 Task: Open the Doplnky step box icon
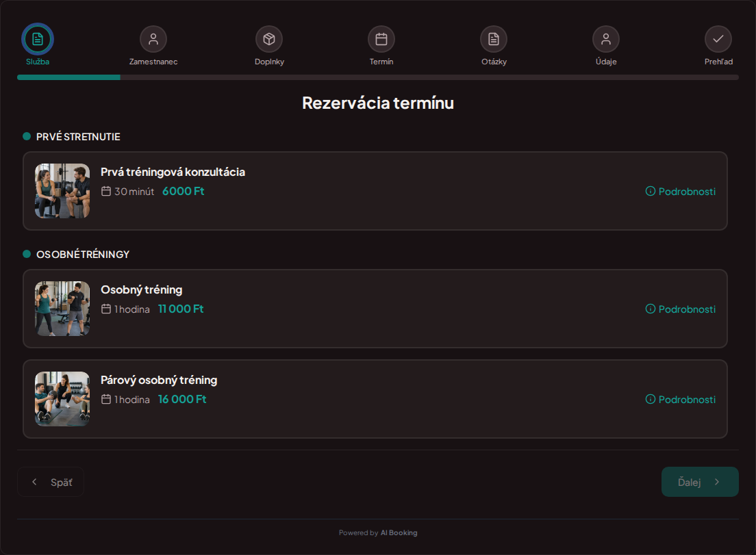click(x=269, y=39)
